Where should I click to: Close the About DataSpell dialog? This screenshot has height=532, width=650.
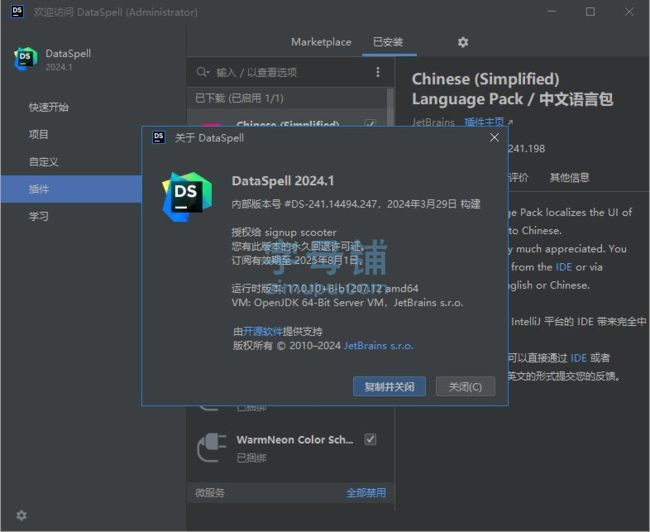pos(494,138)
